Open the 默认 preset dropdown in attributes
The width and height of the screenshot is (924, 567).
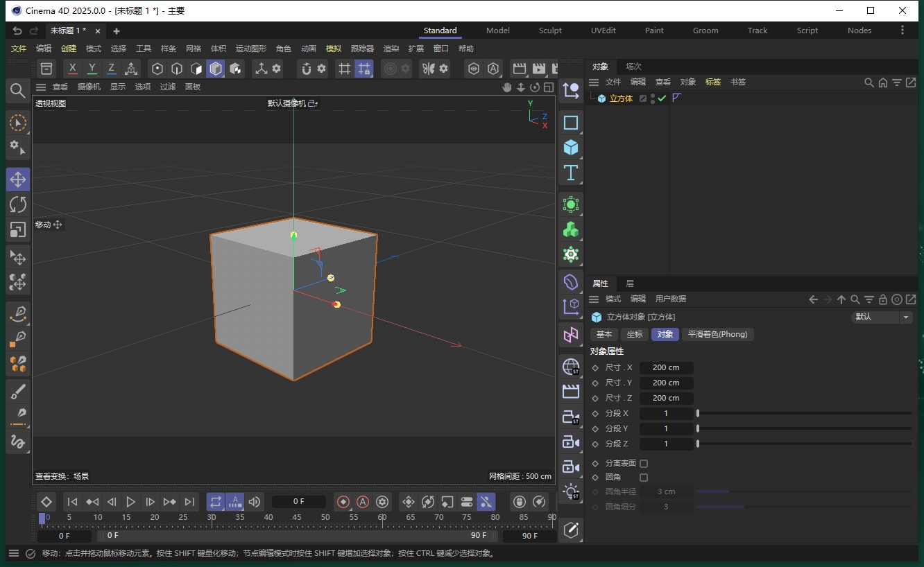881,317
